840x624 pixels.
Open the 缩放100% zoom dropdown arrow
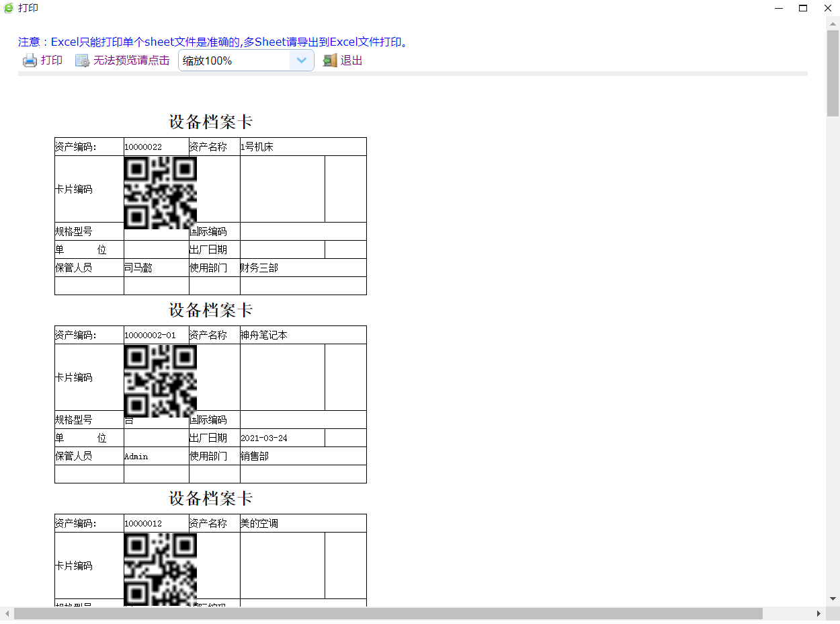[302, 61]
